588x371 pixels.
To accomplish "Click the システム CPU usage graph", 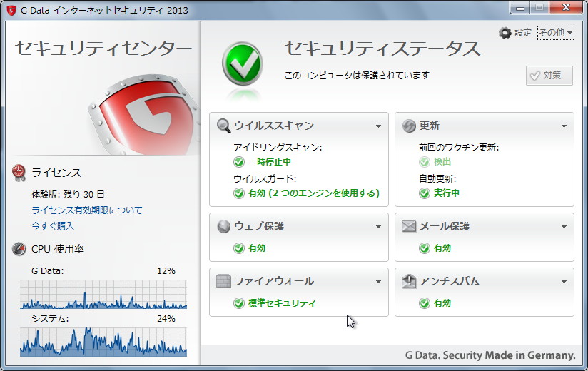I will tap(103, 342).
